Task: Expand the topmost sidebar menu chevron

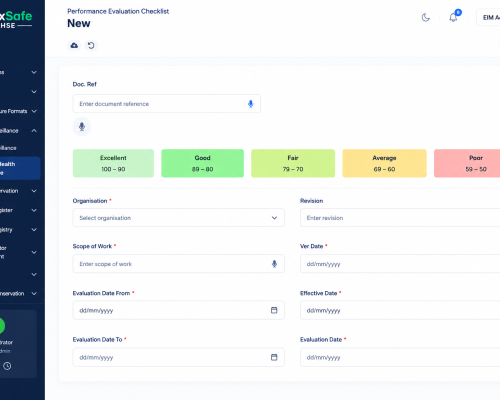Action: [x=34, y=72]
